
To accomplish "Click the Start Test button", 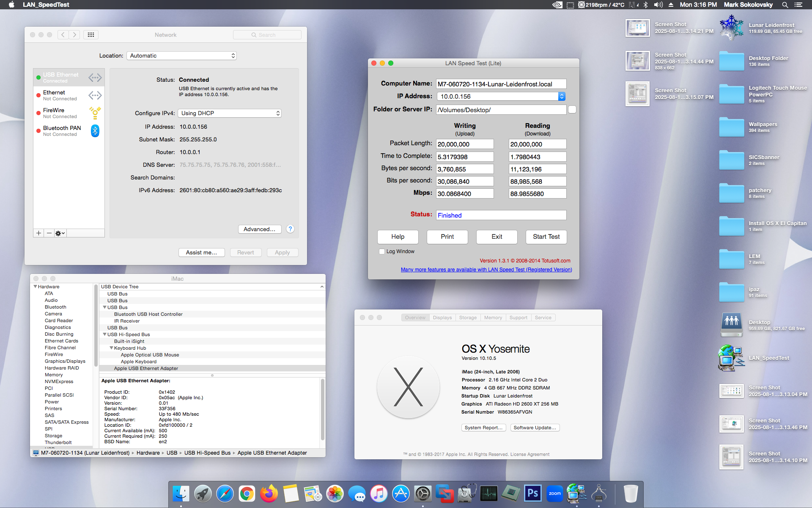I will point(546,237).
